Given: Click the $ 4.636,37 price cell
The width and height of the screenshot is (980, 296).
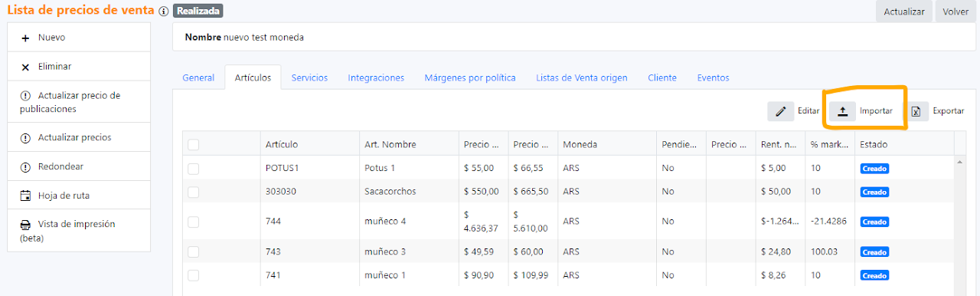Looking at the screenshot, I should 482,222.
